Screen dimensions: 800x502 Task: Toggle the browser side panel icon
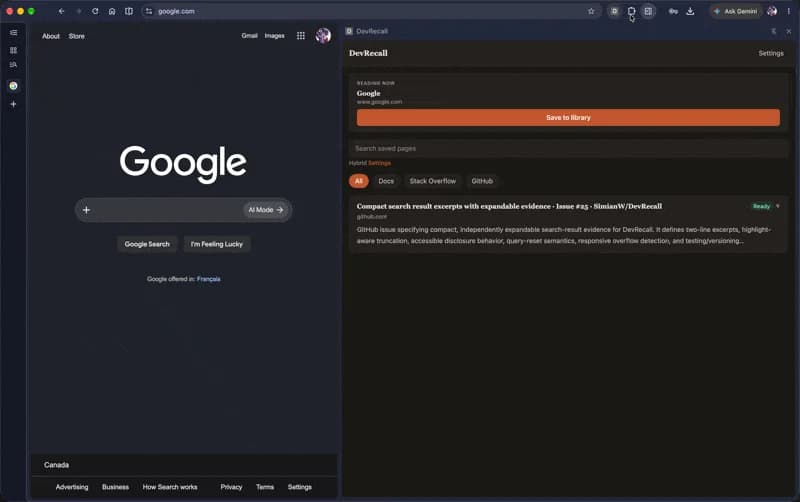[x=648, y=11]
